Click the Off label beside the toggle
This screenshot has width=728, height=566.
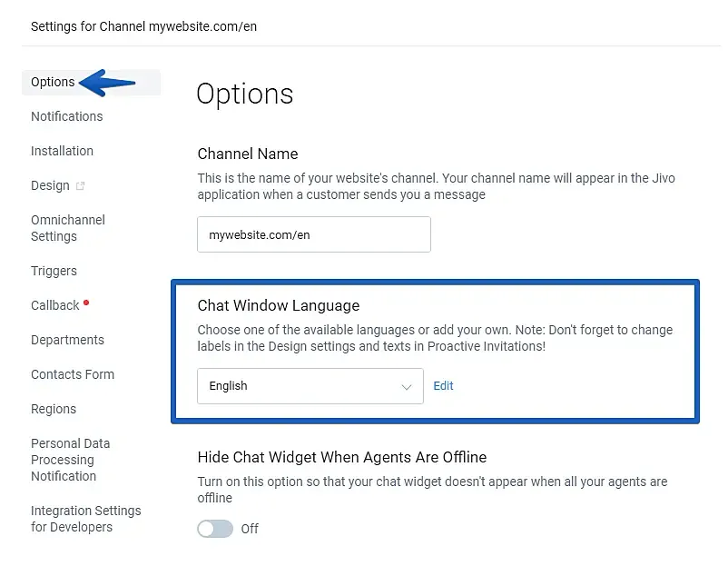pyautogui.click(x=250, y=529)
